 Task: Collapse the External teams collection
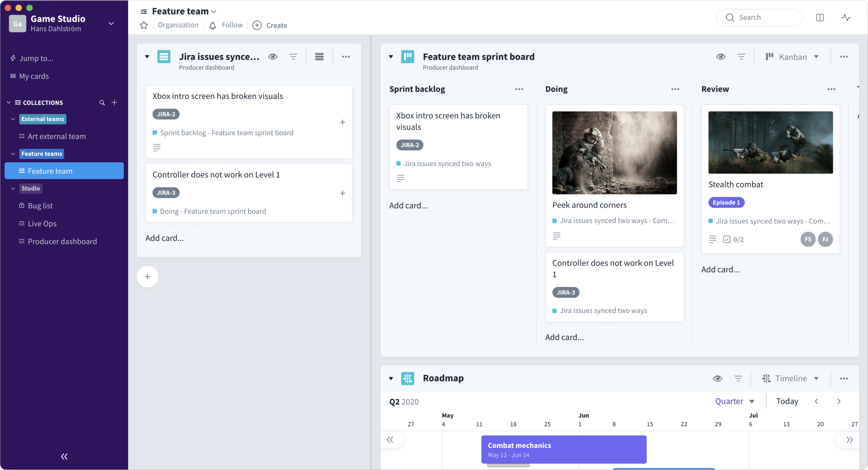pos(12,119)
